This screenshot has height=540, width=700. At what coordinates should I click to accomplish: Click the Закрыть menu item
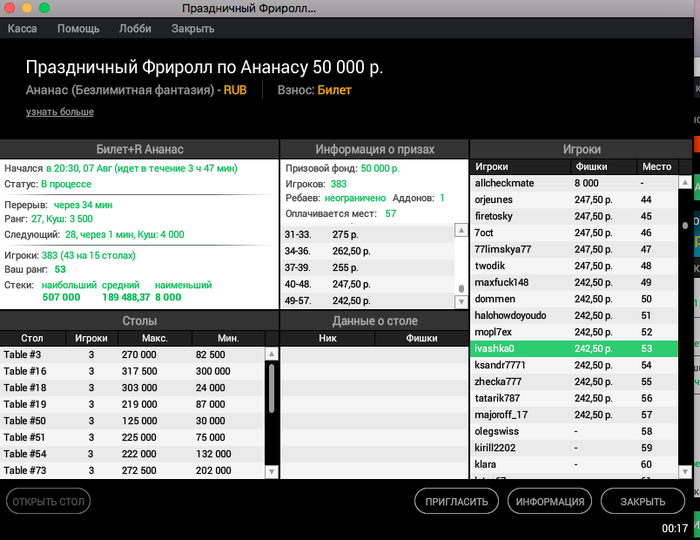(x=193, y=29)
